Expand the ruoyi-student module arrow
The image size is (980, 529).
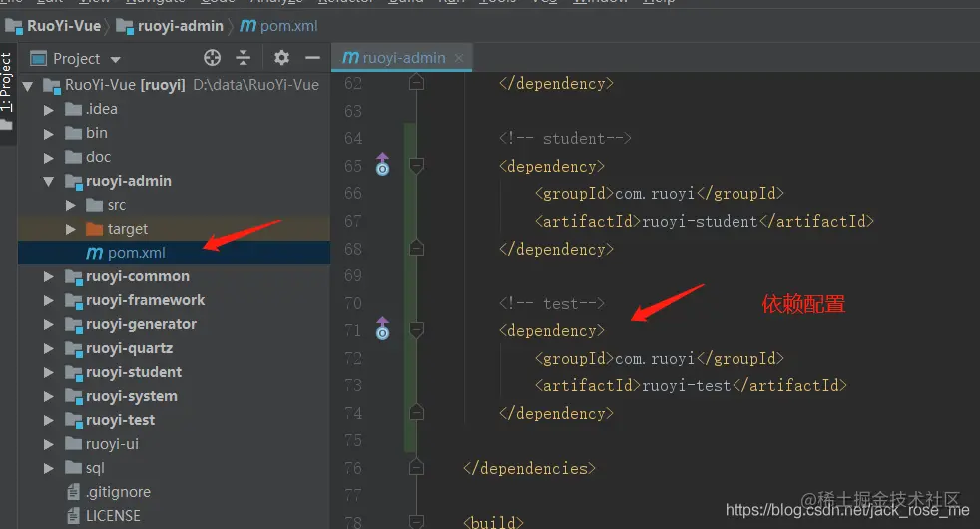coord(49,373)
